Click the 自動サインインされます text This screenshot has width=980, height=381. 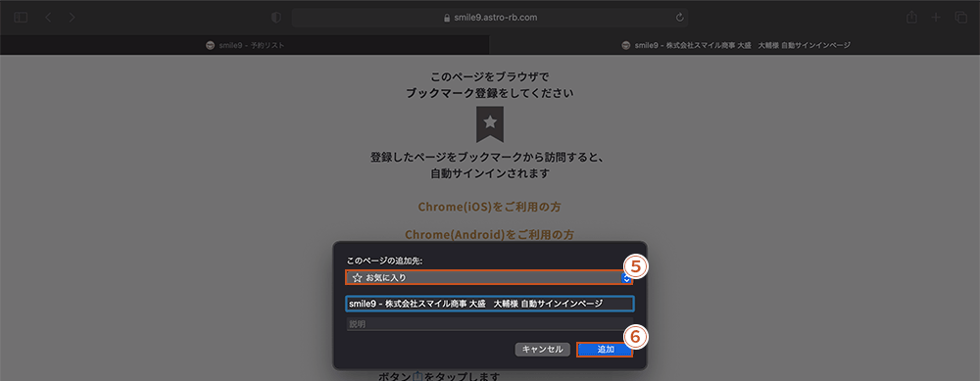coord(490,173)
